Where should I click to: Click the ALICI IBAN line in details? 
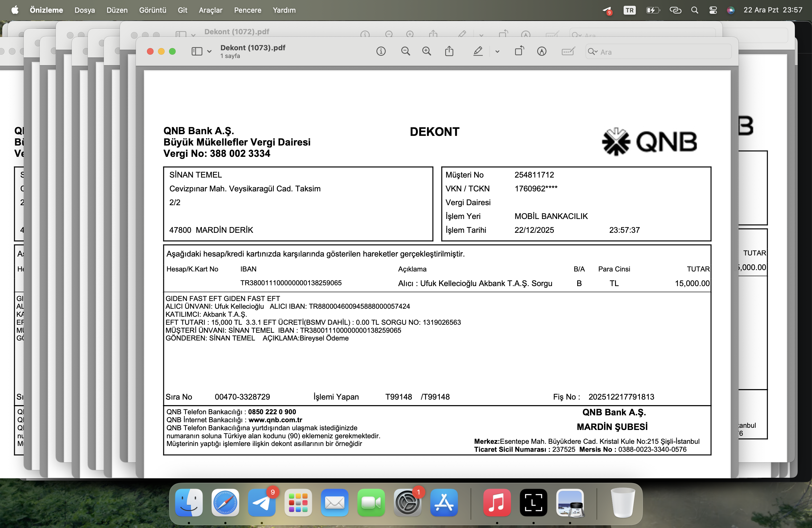pos(339,306)
